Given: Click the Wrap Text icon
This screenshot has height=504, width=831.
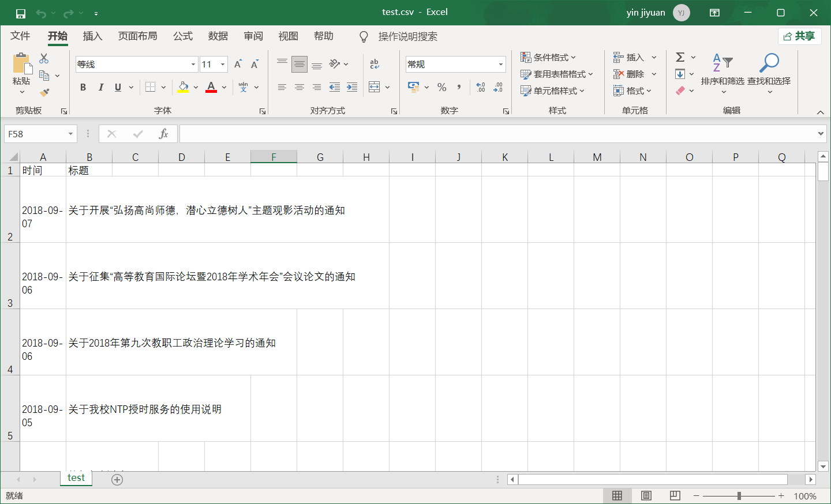Looking at the screenshot, I should (x=375, y=64).
